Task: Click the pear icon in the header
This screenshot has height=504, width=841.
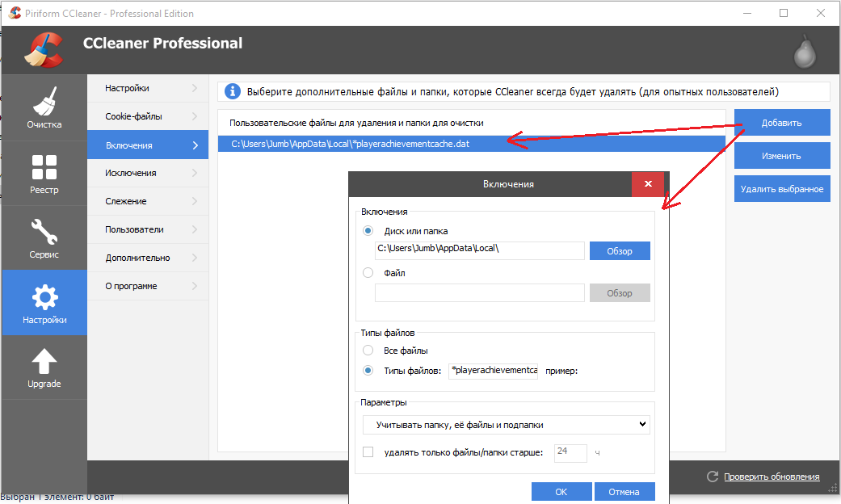Action: click(805, 52)
